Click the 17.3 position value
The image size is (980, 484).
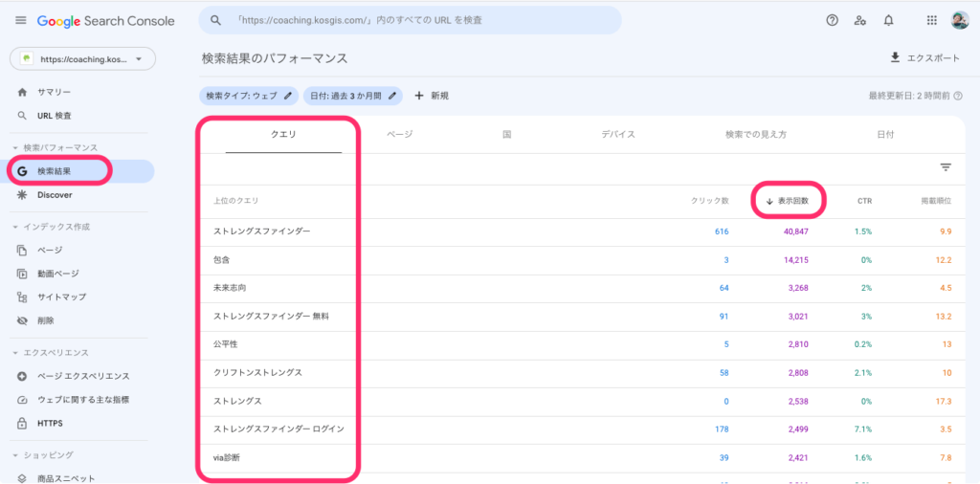944,401
